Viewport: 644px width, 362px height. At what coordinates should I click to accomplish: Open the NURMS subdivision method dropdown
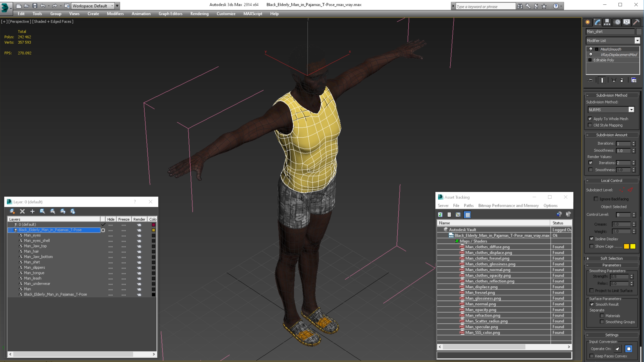pos(631,110)
